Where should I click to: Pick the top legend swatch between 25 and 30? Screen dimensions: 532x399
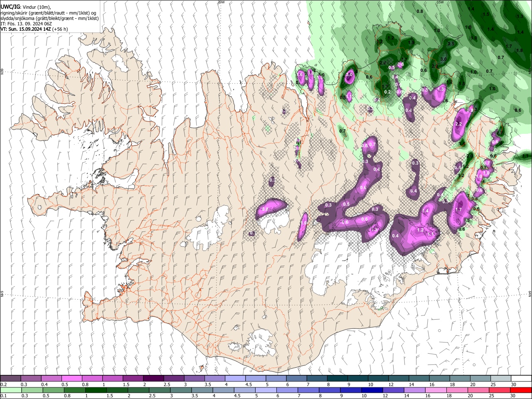click(501, 378)
